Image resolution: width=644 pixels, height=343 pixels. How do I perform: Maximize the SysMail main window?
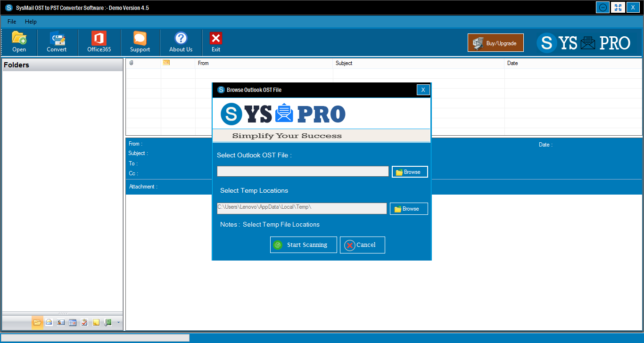click(618, 8)
